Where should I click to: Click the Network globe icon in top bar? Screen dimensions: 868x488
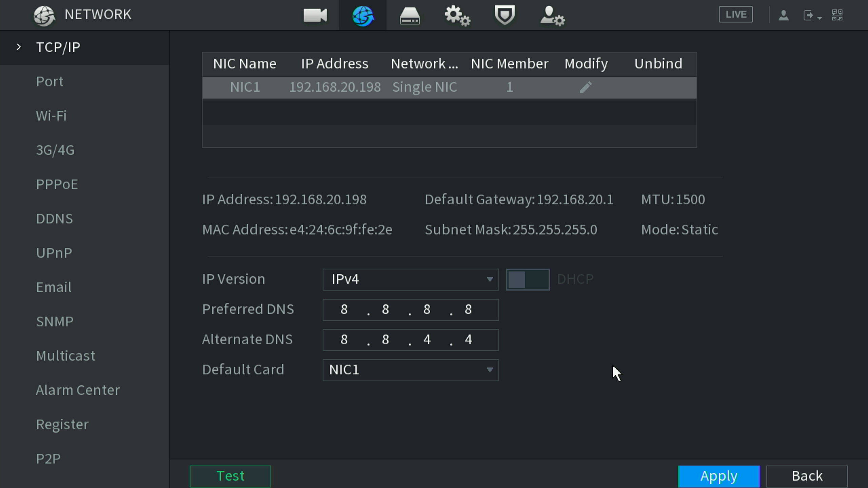[363, 16]
